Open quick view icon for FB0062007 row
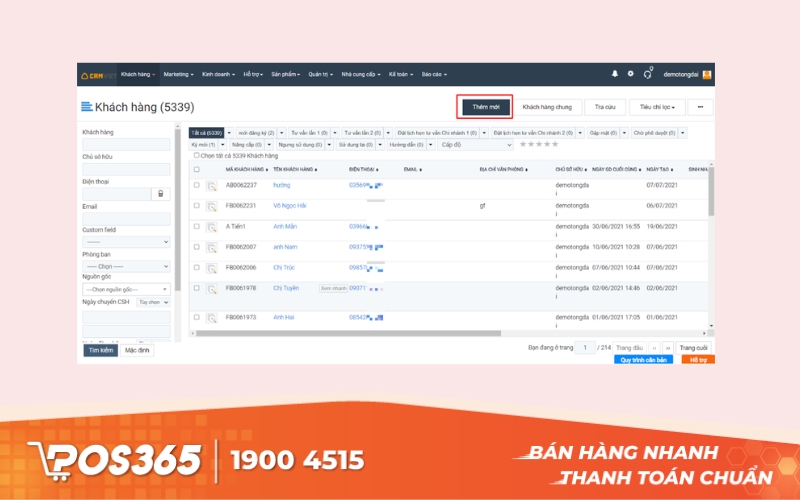The width and height of the screenshot is (800, 500). 211,248
